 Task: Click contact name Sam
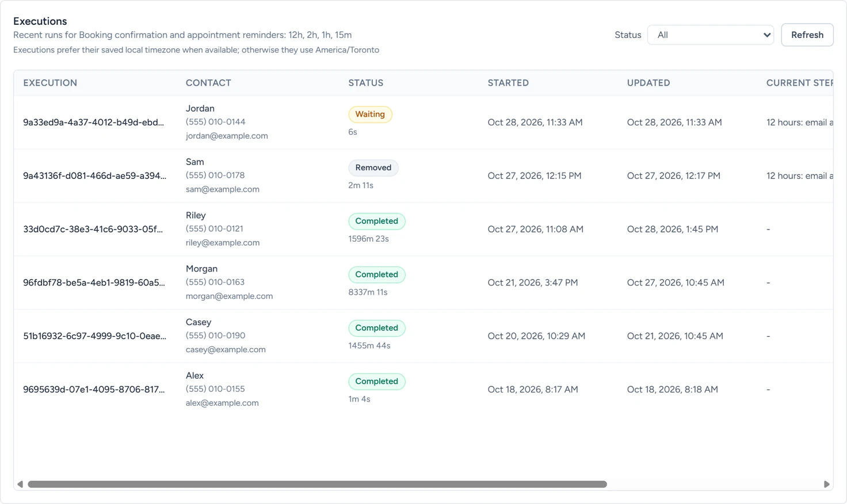195,162
